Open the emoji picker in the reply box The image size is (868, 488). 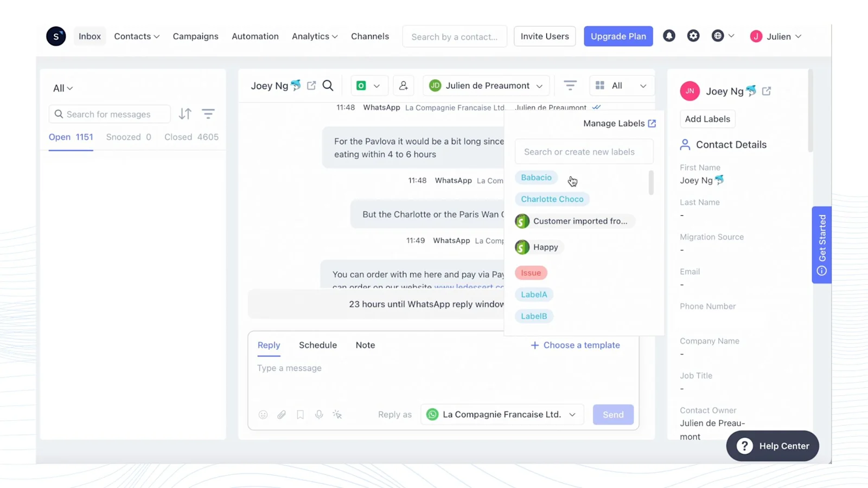(263, 414)
